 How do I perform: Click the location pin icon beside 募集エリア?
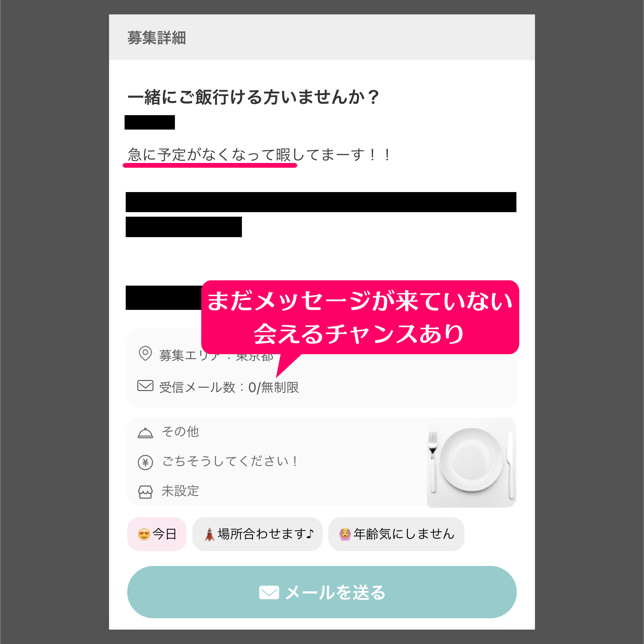[x=145, y=353]
